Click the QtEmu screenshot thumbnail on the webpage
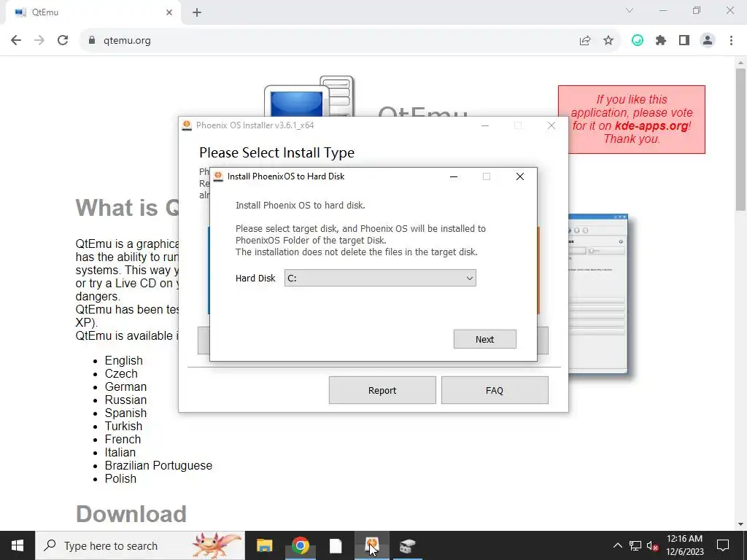Viewport: 747px width, 560px height. [x=598, y=294]
